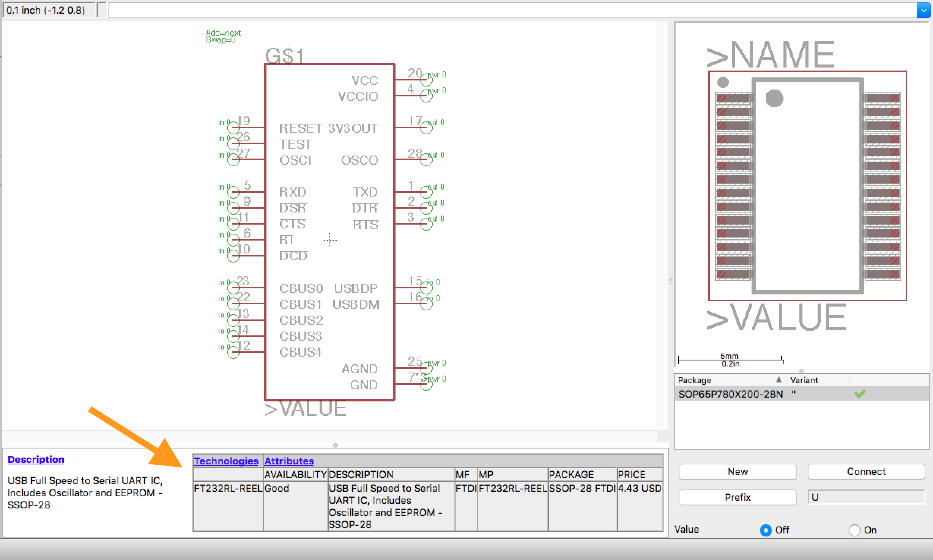Open the Attributes link
The width and height of the screenshot is (933, 560).
pos(289,461)
